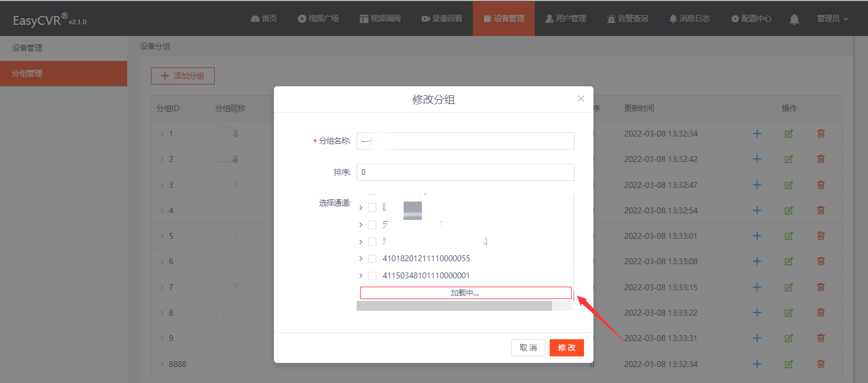This screenshot has width=868, height=383.
Task: Check the box for channel 41150348101110000001
Action: pos(372,276)
